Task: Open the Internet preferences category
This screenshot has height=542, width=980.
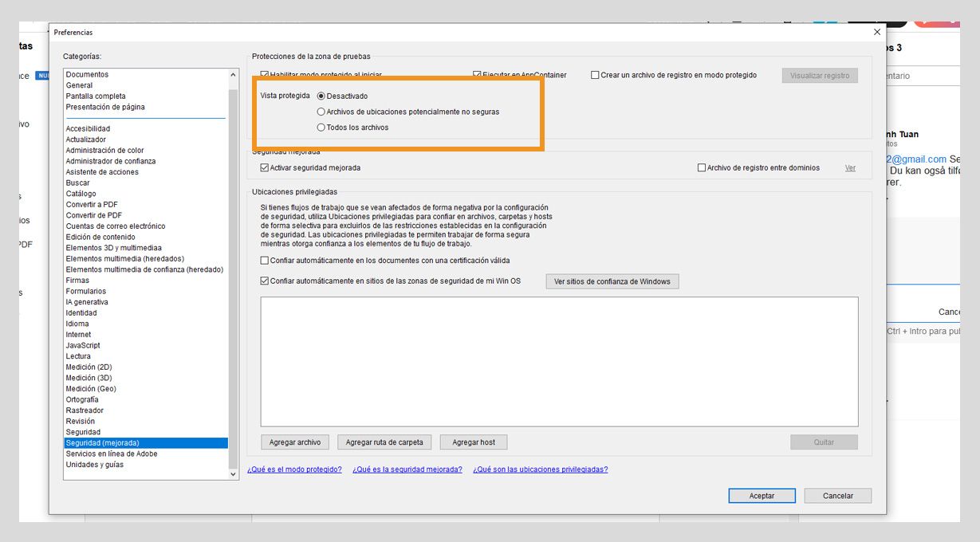Action: (x=78, y=334)
